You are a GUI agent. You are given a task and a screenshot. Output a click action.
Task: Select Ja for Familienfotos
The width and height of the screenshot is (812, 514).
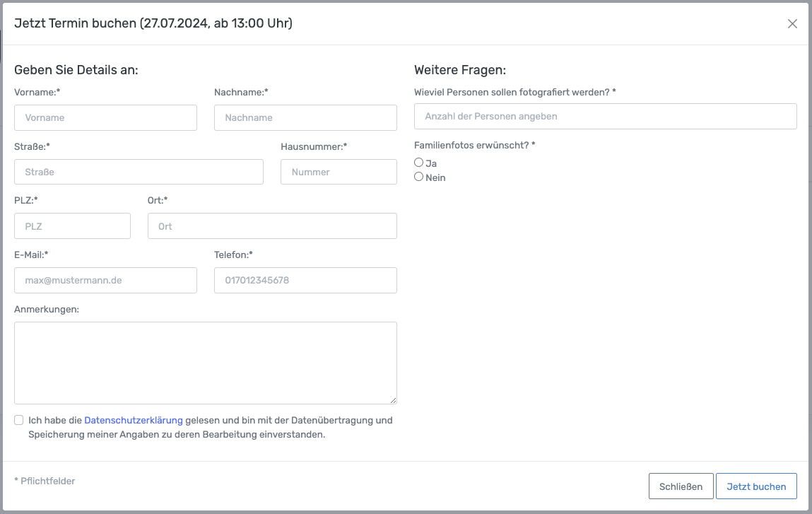tap(418, 163)
